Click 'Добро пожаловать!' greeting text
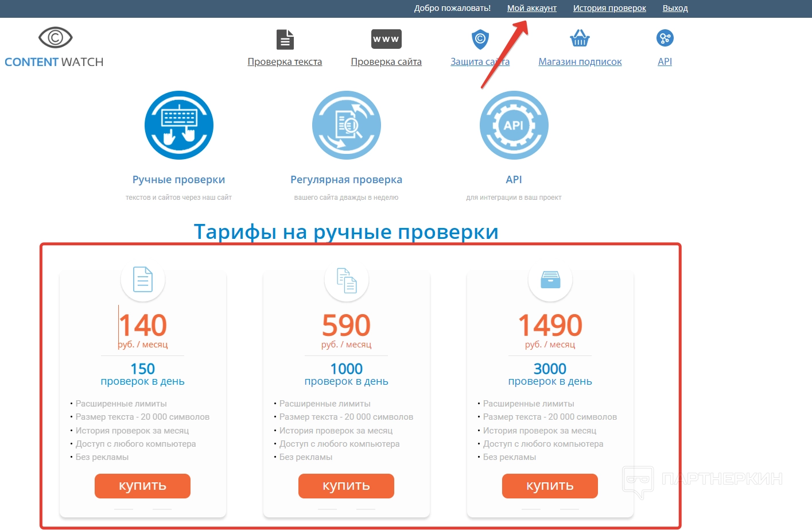Image resolution: width=812 pixels, height=530 pixels. [452, 8]
